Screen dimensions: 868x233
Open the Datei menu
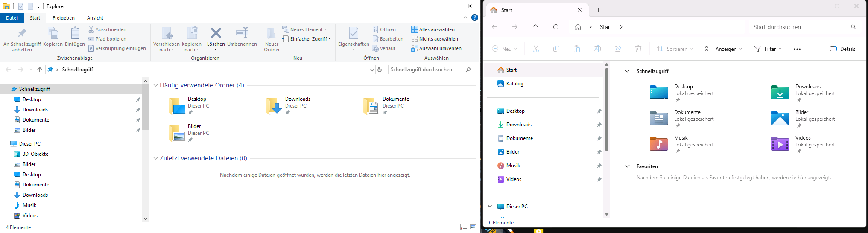point(12,18)
